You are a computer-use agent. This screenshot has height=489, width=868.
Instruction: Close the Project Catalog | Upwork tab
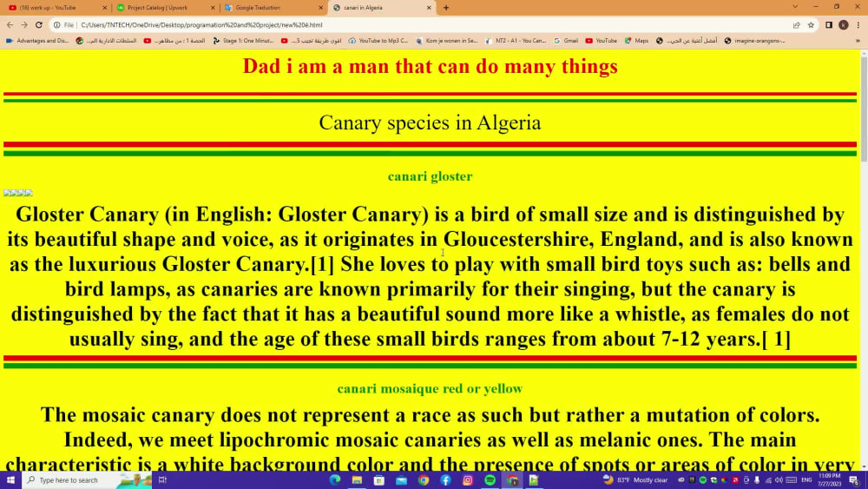[x=213, y=8]
